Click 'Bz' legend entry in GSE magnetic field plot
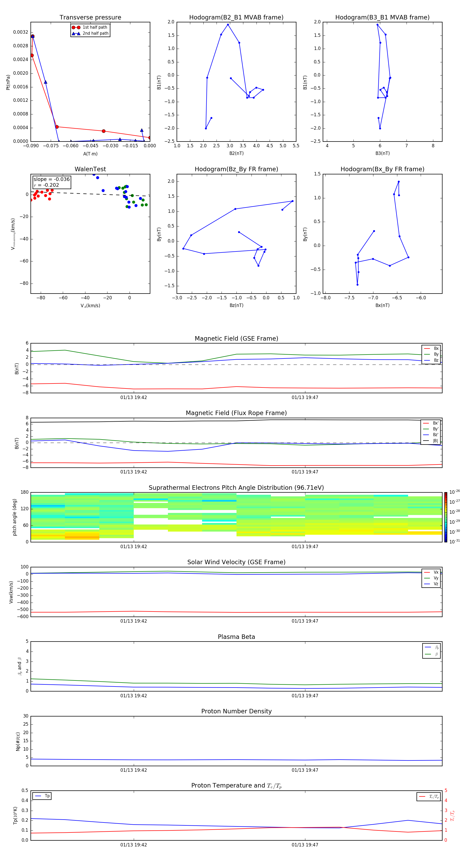This screenshot has width=473, height=868. [x=431, y=360]
